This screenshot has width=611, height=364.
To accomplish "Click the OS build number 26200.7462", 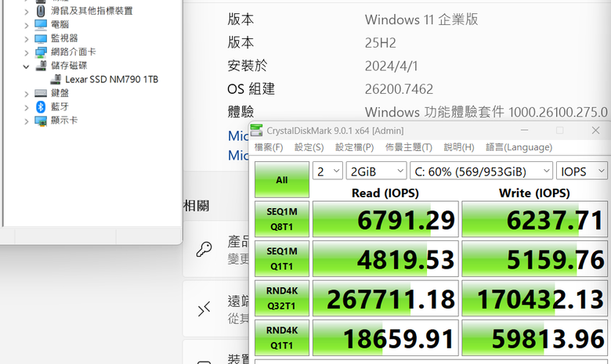I will (x=399, y=89).
